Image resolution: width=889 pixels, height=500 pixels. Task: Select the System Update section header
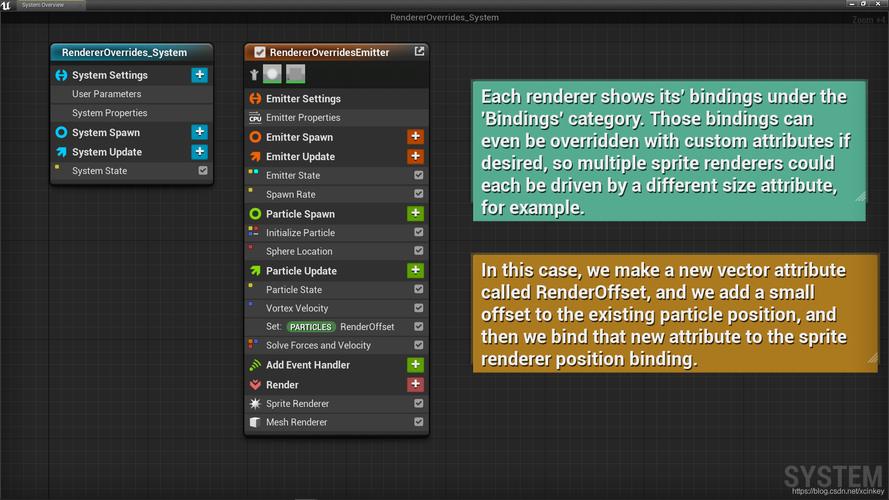coord(106,152)
